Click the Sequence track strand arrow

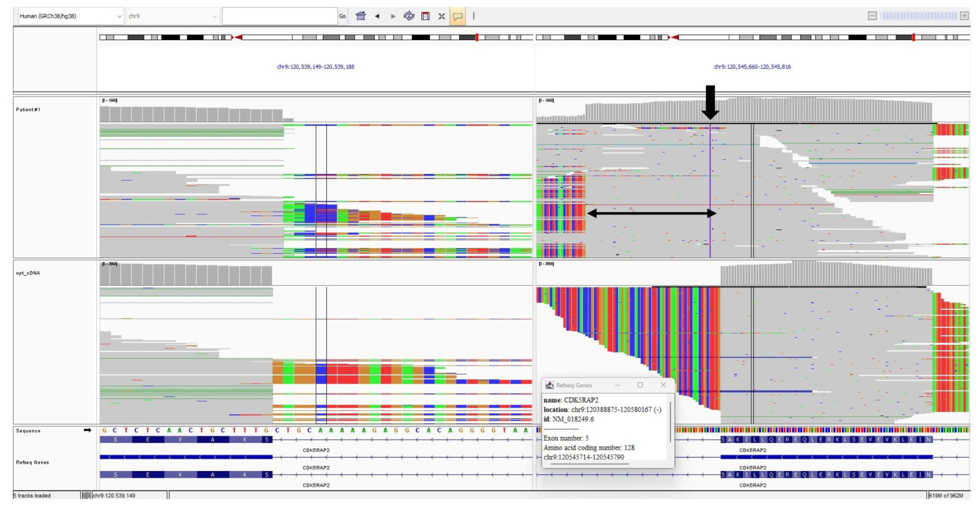pyautogui.click(x=87, y=430)
